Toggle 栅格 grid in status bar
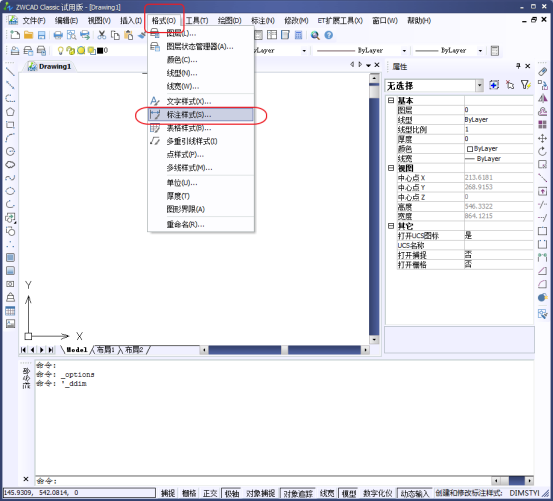 coord(189,493)
